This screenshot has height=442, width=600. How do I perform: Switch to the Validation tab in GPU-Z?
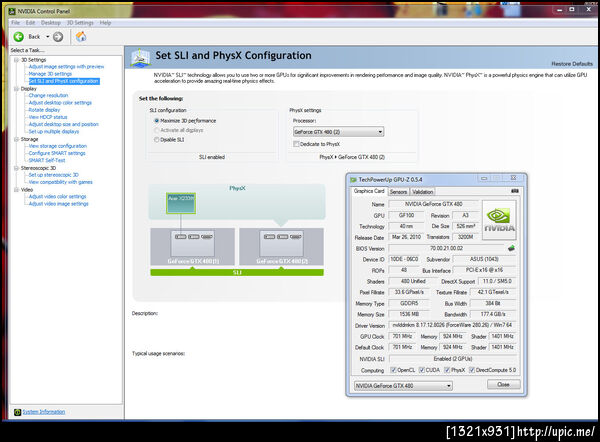tap(422, 192)
